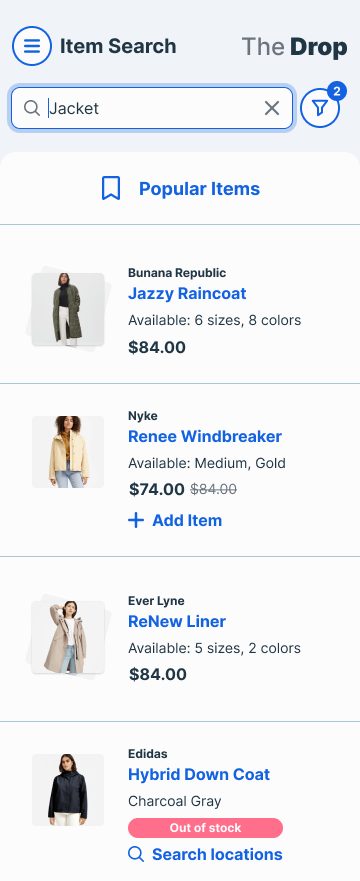Open the Hybrid Down Coat product link
360x881 pixels.
[199, 774]
